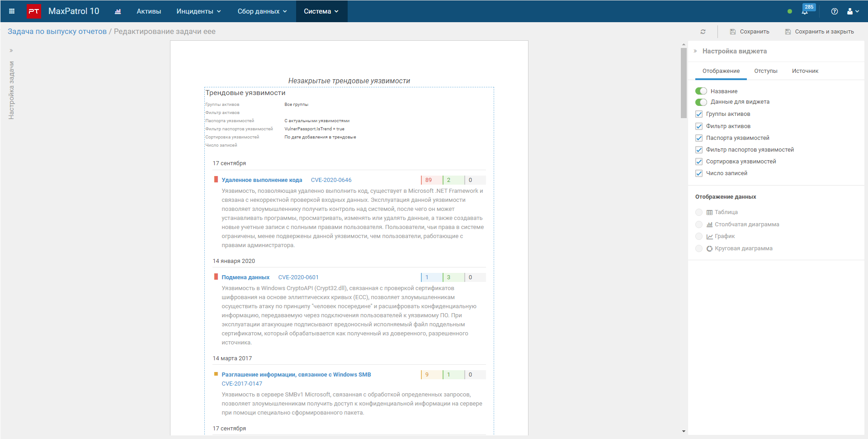Uncheck the Число записей checkbox
This screenshot has width=868, height=439.
(699, 173)
